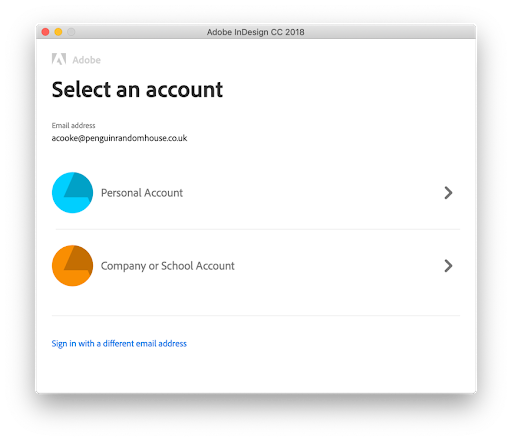Close the window using the red button
The image size is (512, 441).
(x=45, y=32)
